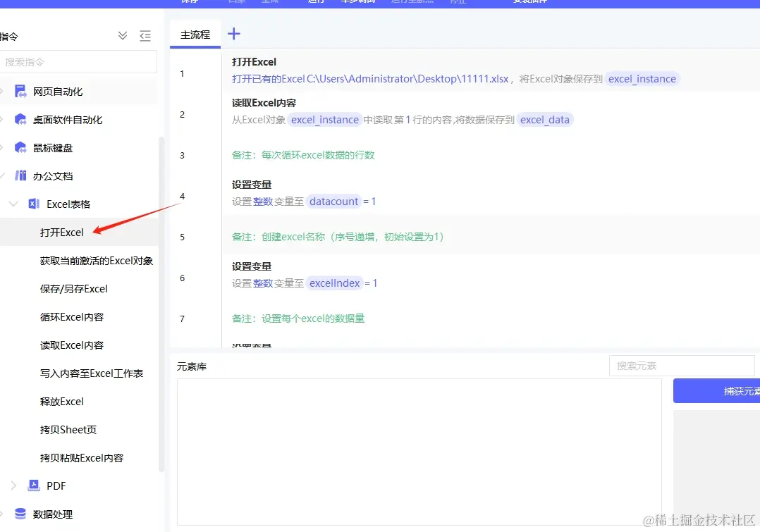
Task: Select the 设置每个excel的数据量 comment line
Action: [298, 318]
